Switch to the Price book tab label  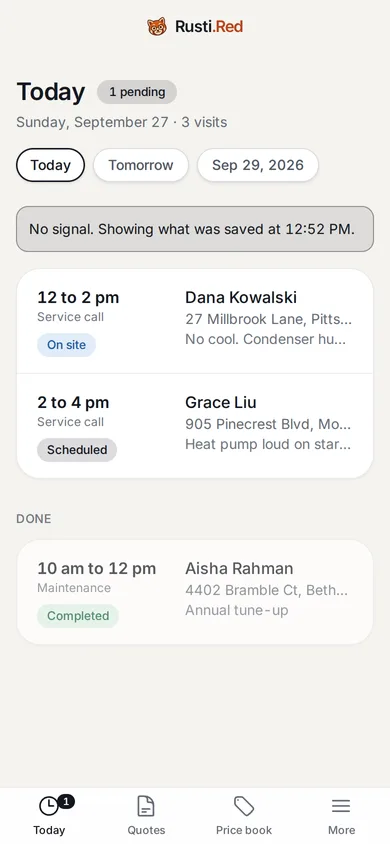tap(244, 830)
